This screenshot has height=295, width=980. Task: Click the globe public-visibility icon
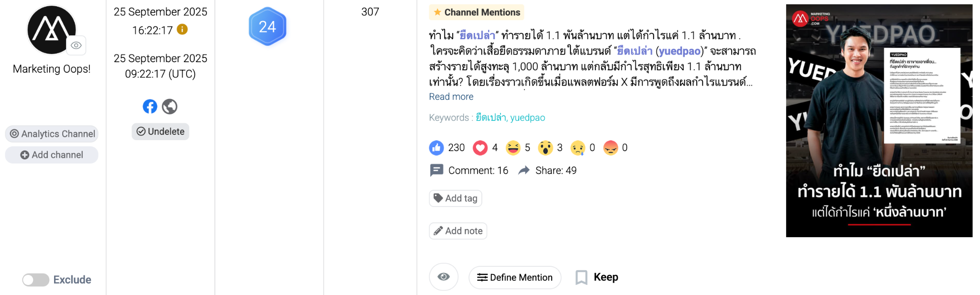pyautogui.click(x=169, y=106)
